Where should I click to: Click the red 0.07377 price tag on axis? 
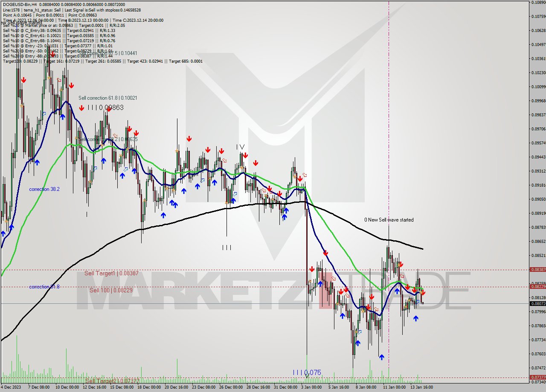537,378
